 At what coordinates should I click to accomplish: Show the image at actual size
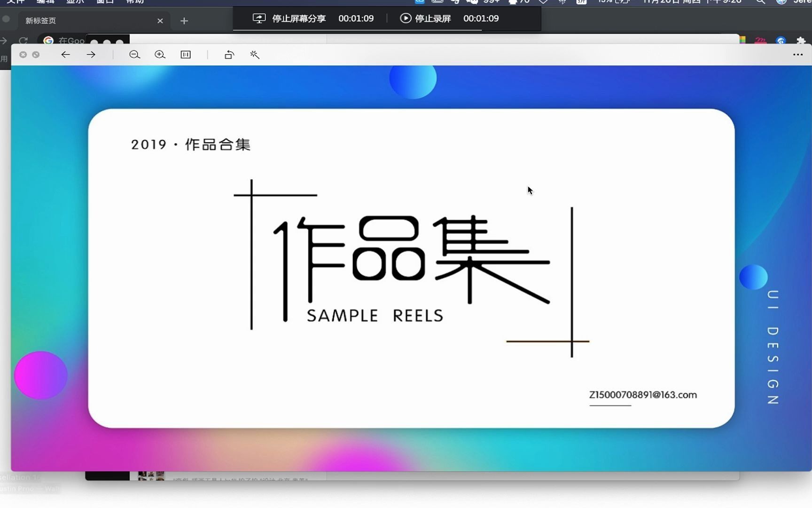[186, 55]
